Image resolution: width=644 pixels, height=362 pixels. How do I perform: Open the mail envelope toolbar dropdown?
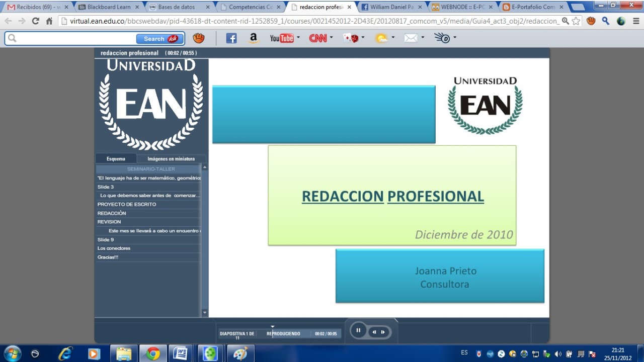423,38
